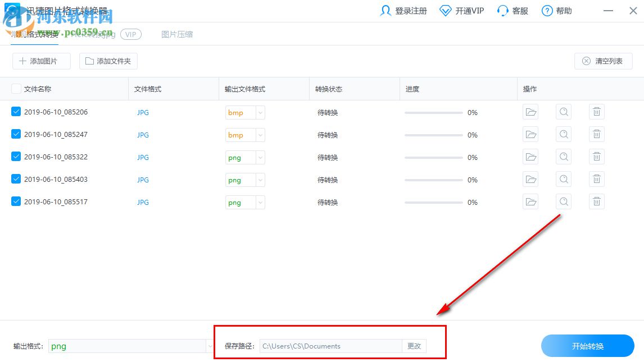
Task: Open the 清空列表 clear list control
Action: coord(602,61)
